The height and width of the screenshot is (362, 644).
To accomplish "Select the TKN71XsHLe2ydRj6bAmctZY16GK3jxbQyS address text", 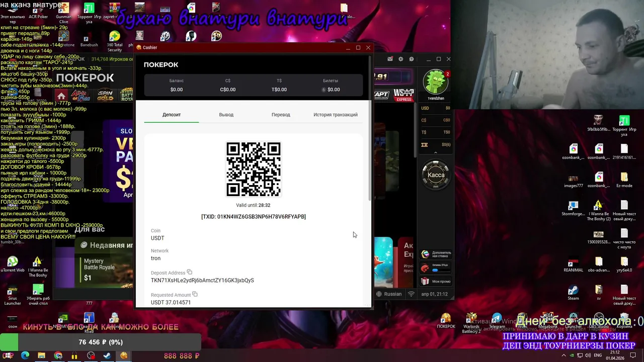I will [202, 281].
